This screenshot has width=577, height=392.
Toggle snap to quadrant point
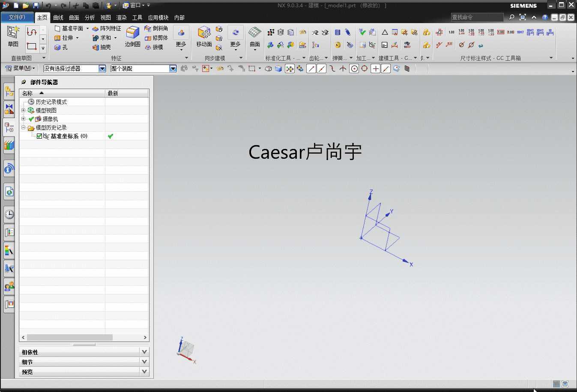(x=365, y=68)
